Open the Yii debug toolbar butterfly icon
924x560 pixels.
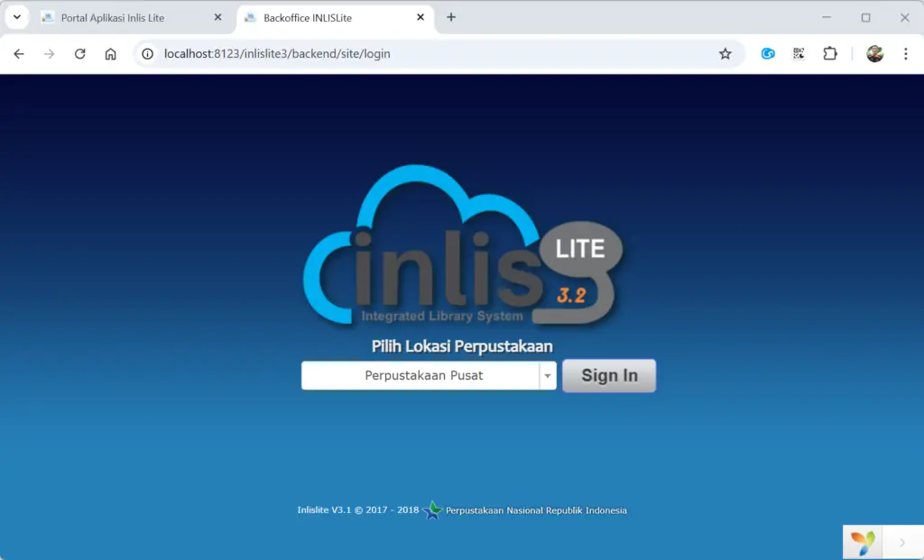[863, 541]
